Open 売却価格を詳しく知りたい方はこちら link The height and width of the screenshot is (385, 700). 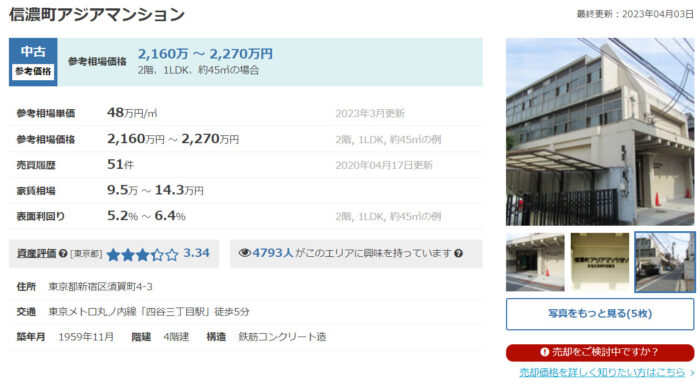pos(602,372)
